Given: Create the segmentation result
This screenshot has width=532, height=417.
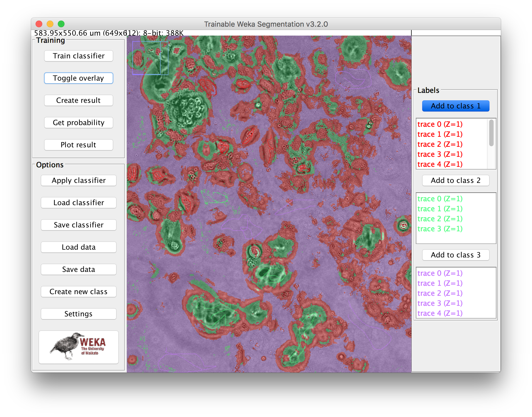Looking at the screenshot, I should click(78, 100).
